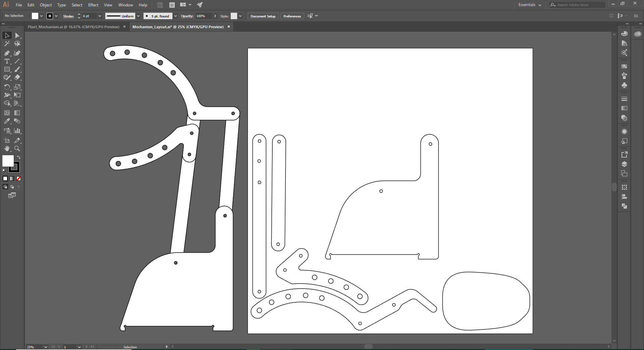Open the Align panel icon
644x350 pixels.
click(x=624, y=197)
